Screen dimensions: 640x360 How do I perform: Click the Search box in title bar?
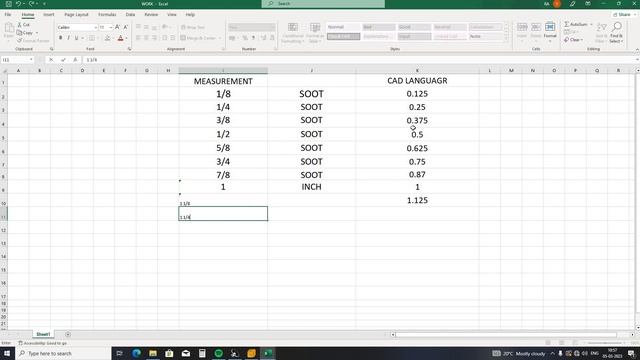tap(323, 4)
